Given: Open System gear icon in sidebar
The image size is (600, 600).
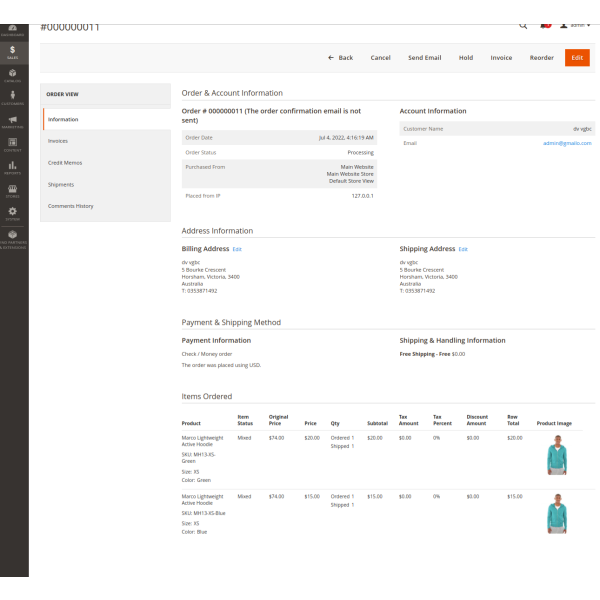Looking at the screenshot, I should tap(13, 212).
